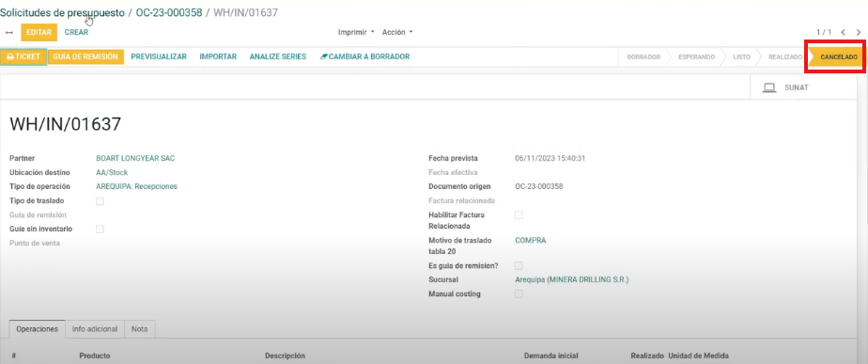
Task: Click the double-arrow expand icon beside EDITAR
Action: tap(8, 33)
